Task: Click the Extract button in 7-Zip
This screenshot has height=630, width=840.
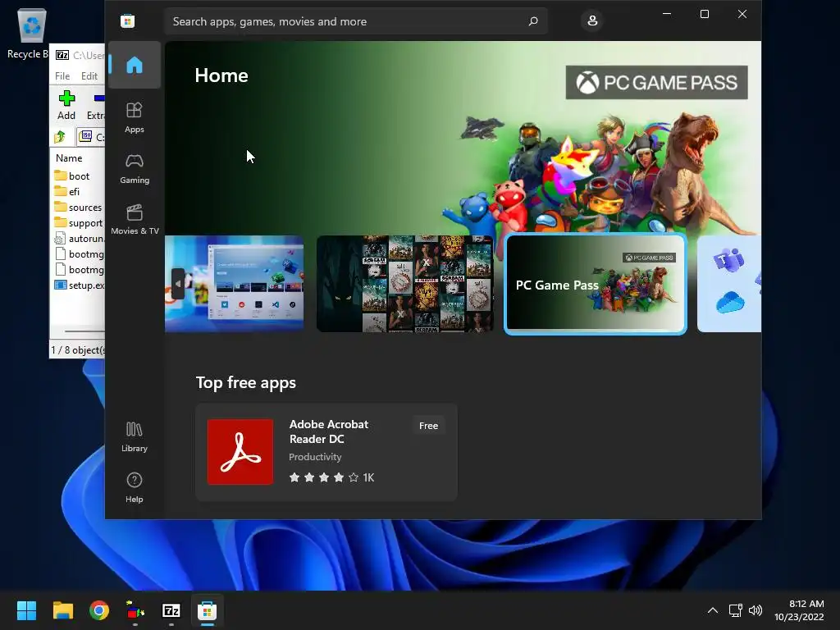Action: tap(95, 106)
